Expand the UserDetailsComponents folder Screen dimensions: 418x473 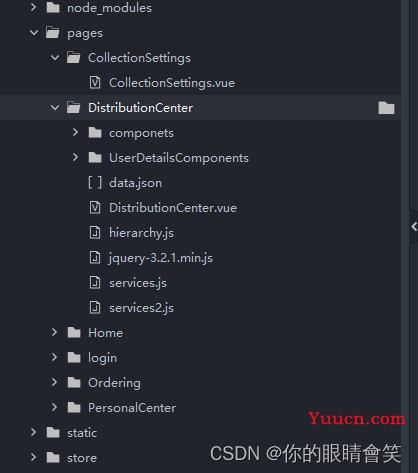pyautogui.click(x=75, y=157)
